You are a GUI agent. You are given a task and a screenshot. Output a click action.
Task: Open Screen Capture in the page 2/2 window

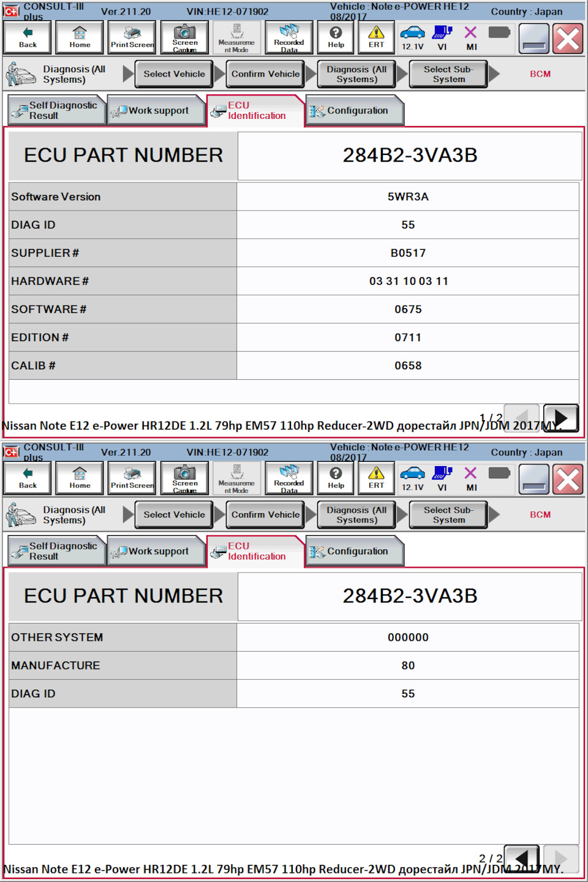click(x=184, y=478)
